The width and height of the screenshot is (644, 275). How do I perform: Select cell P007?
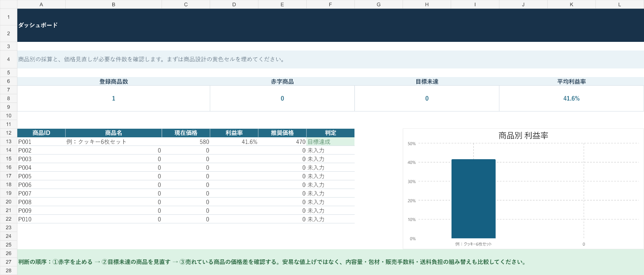pyautogui.click(x=41, y=193)
